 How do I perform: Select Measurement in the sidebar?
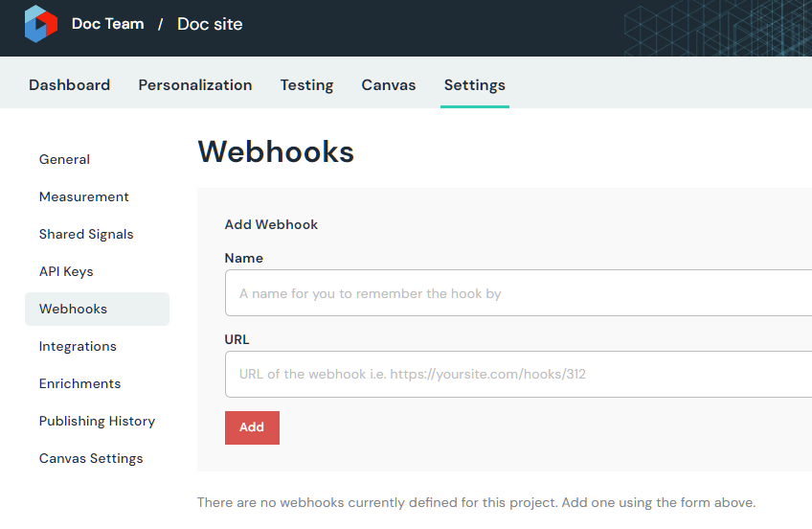[84, 196]
